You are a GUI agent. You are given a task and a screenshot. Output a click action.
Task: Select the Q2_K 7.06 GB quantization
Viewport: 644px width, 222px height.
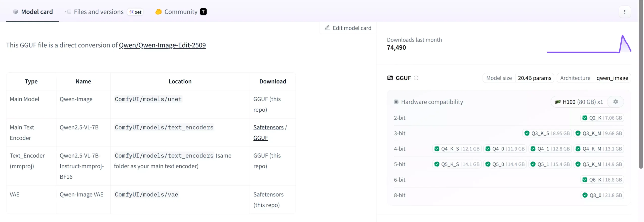602,118
